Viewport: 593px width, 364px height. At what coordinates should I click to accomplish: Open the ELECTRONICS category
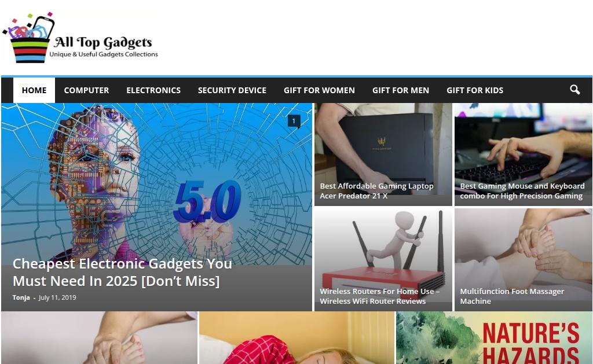tap(153, 90)
